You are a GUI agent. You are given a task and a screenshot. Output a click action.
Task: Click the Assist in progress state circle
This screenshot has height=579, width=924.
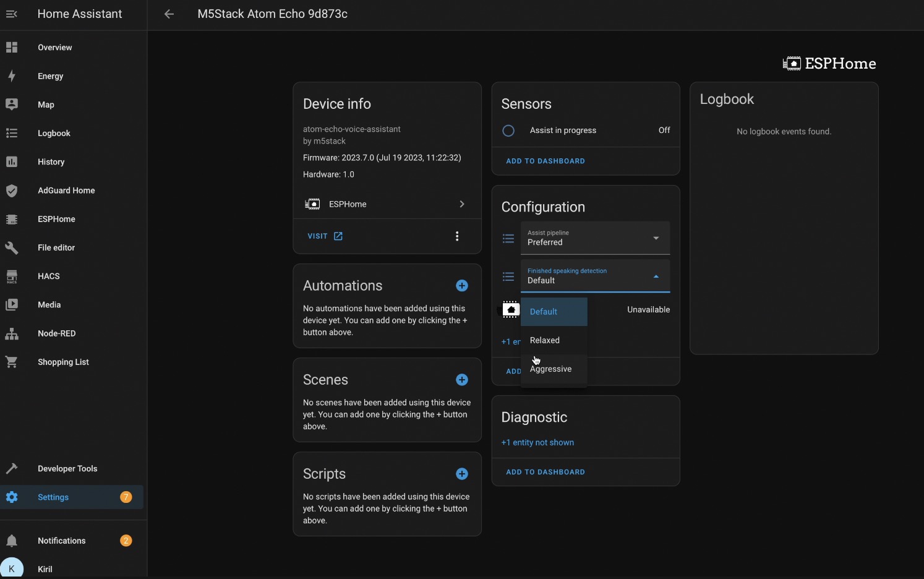coord(508,131)
